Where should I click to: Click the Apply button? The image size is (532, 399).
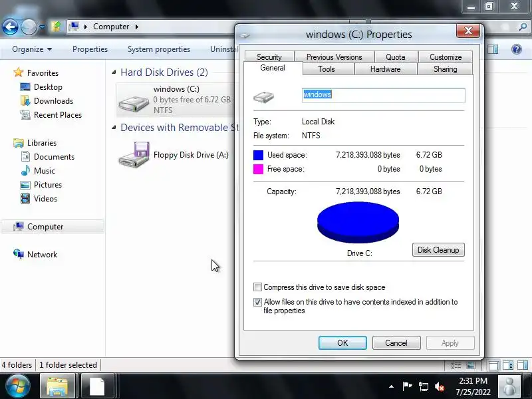tap(450, 343)
